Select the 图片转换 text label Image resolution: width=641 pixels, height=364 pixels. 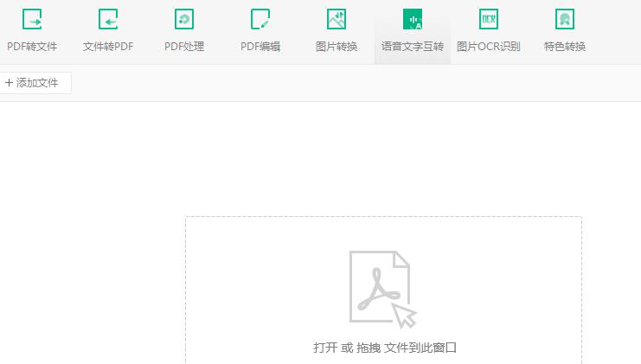[337, 47]
